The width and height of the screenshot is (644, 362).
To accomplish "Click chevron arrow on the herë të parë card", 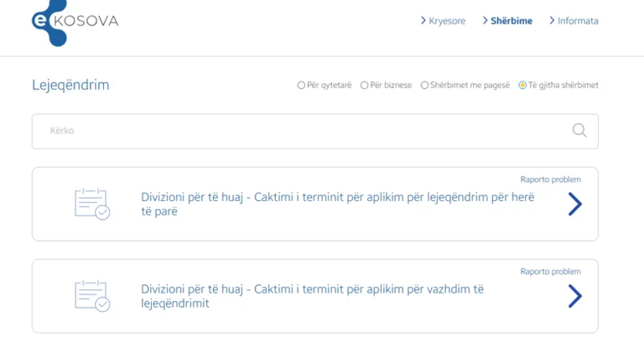I will click(x=575, y=204).
